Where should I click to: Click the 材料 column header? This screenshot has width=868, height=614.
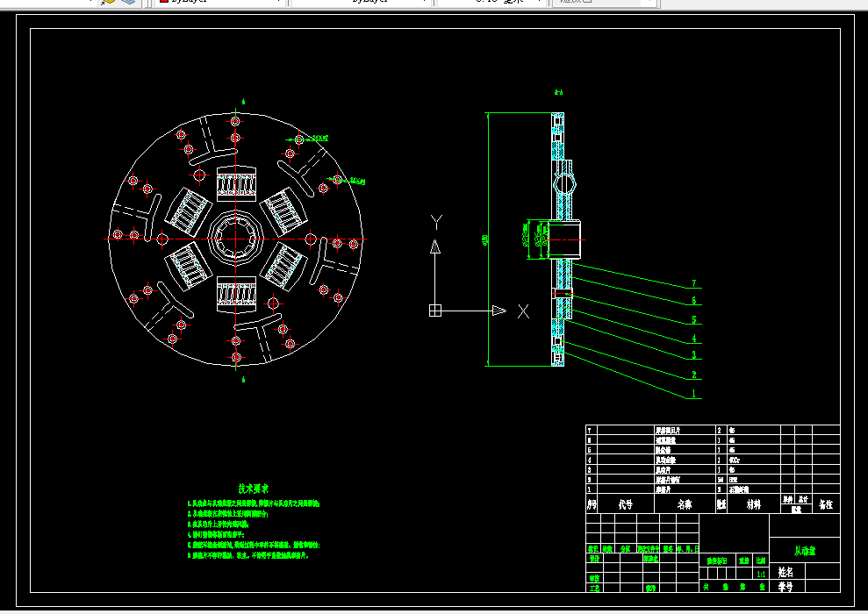click(753, 504)
